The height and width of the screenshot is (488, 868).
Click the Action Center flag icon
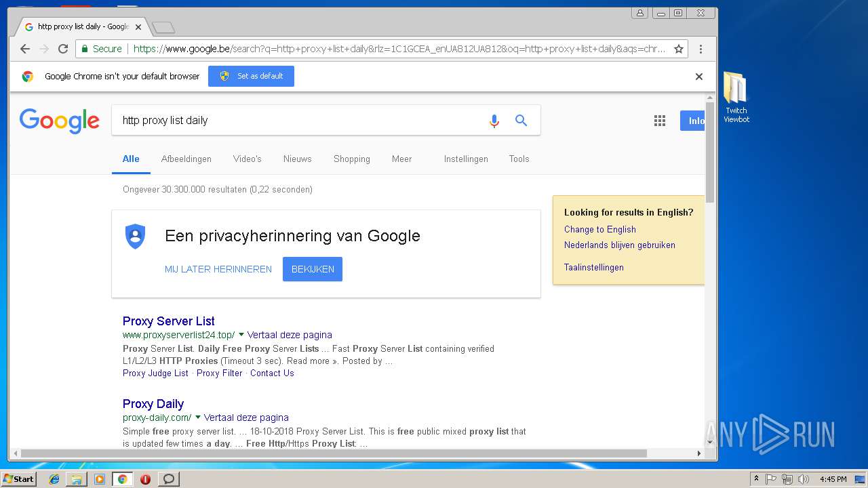coord(771,479)
